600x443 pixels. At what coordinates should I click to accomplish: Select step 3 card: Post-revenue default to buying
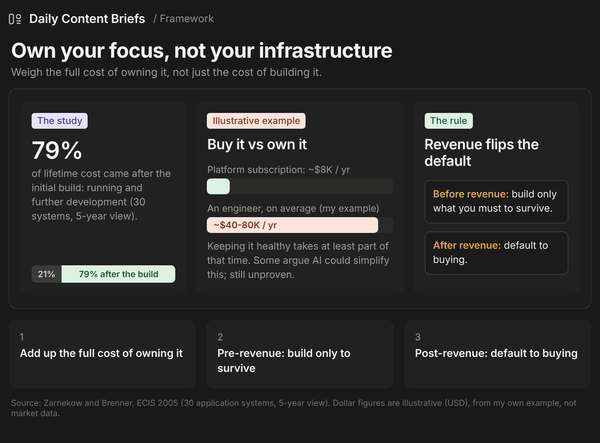[497, 354]
